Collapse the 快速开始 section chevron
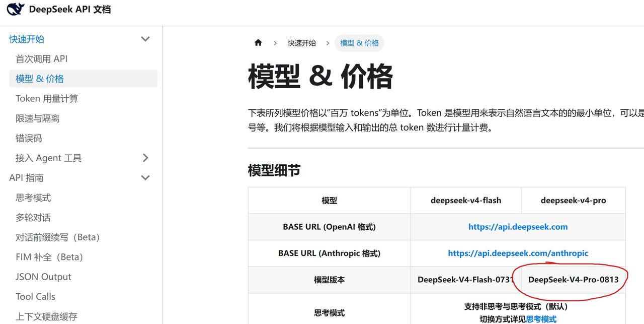Image resolution: width=644 pixels, height=324 pixels. click(x=145, y=39)
